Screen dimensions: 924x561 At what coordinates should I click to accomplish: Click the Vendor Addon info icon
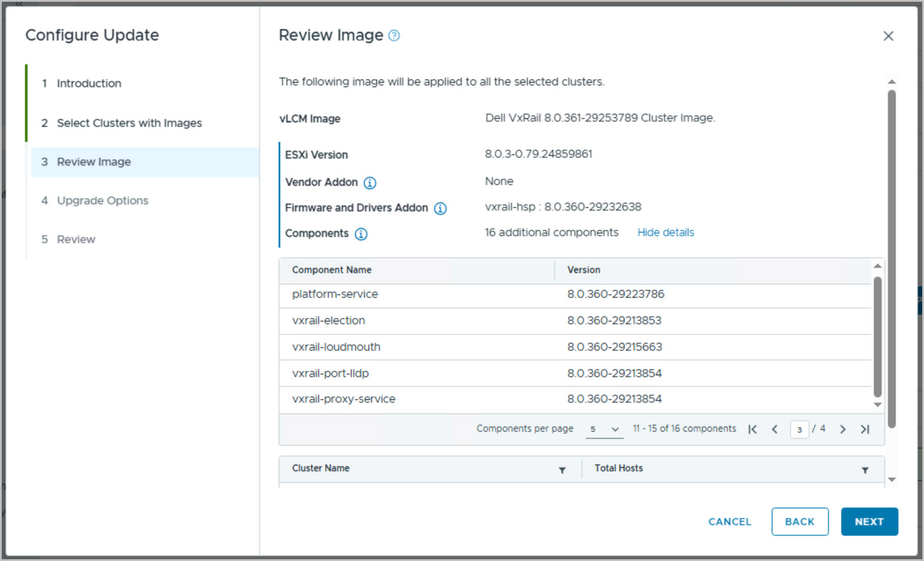pyautogui.click(x=370, y=183)
